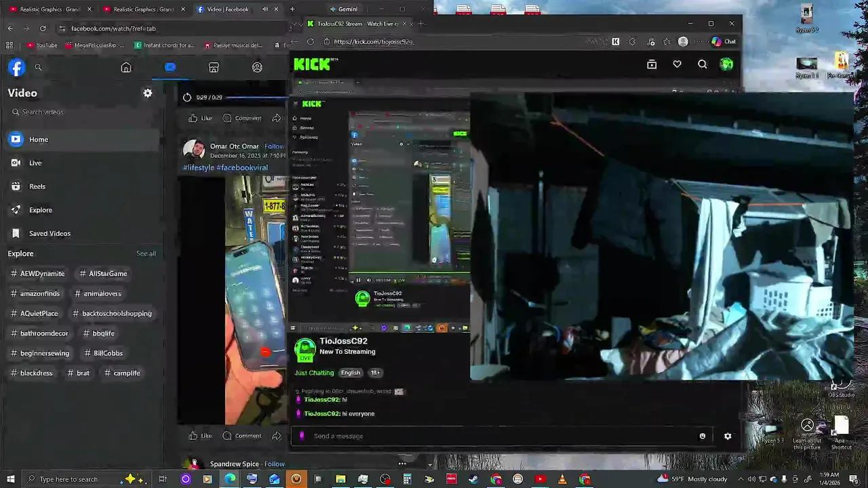Reload the Facebook page
The width and height of the screenshot is (868, 488).
point(43,28)
